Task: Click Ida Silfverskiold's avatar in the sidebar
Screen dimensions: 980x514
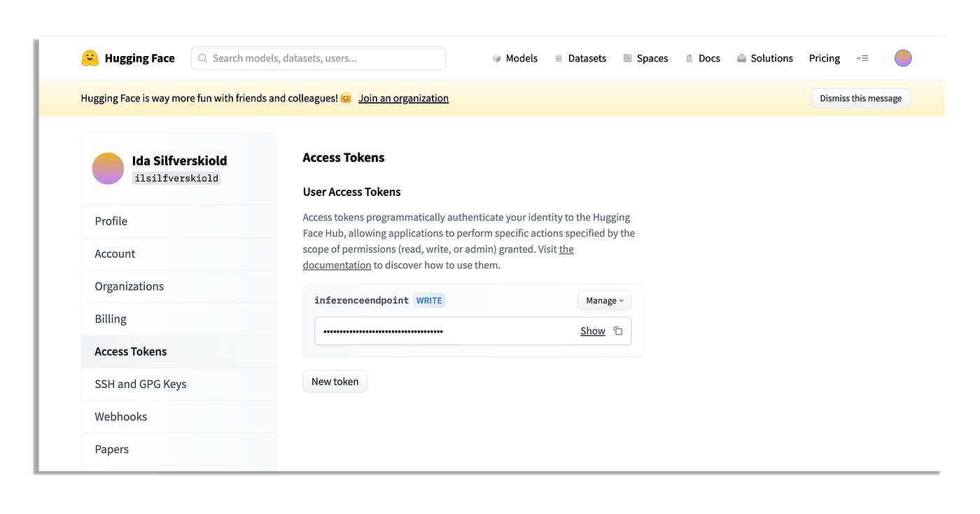Action: pos(108,168)
